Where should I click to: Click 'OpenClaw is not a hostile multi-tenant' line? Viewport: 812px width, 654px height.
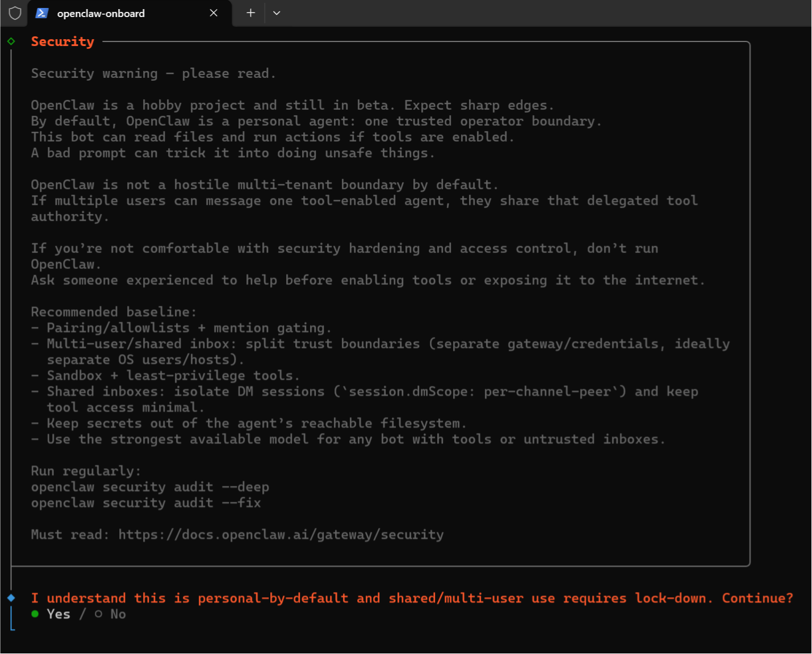(265, 185)
